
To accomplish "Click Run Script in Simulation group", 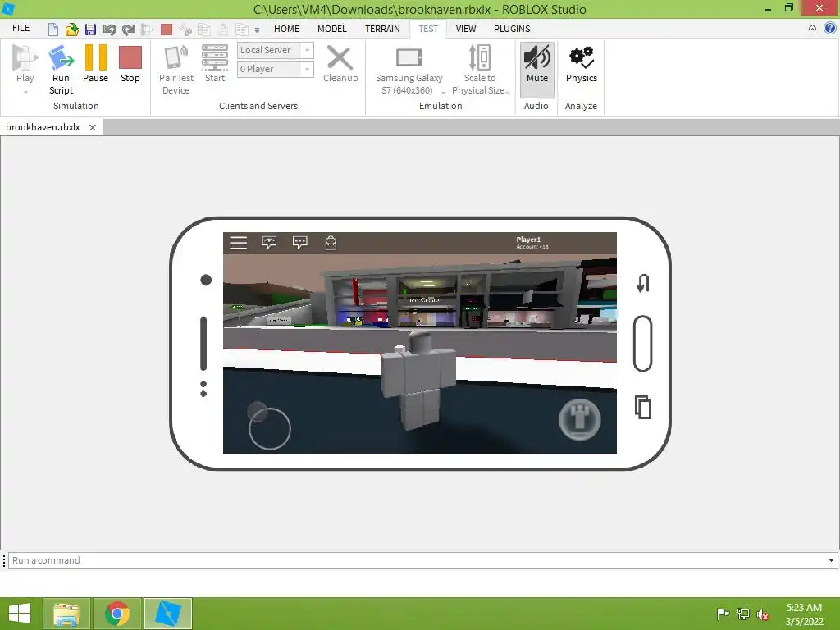I will coord(61,70).
